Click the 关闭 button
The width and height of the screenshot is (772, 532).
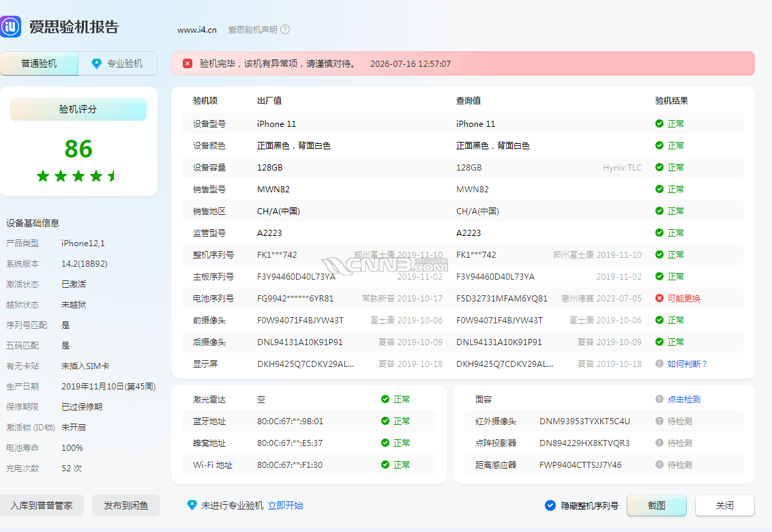(x=725, y=505)
